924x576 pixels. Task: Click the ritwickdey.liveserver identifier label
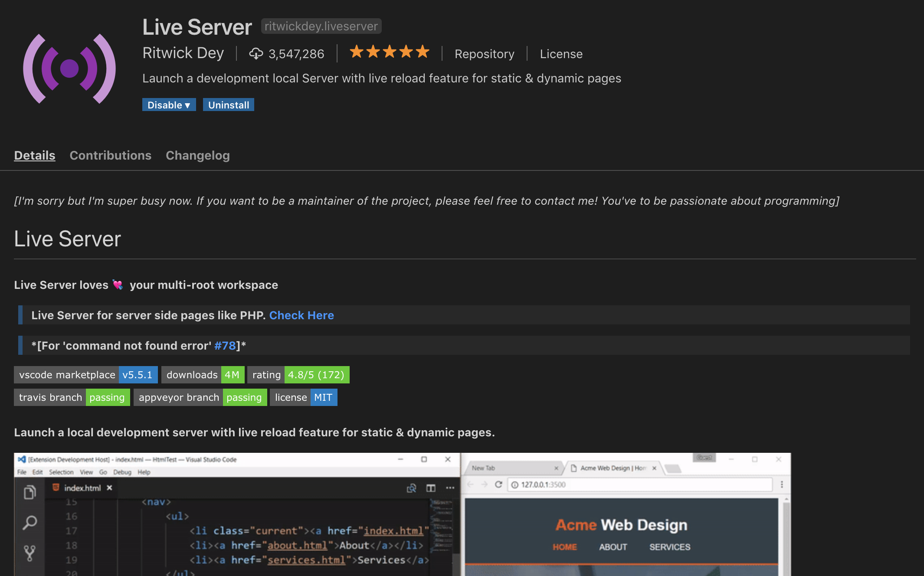point(321,26)
